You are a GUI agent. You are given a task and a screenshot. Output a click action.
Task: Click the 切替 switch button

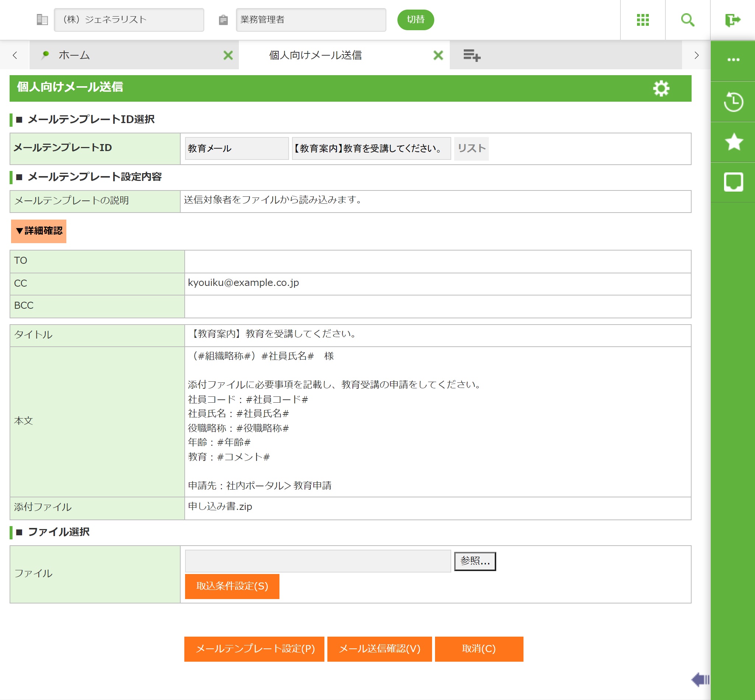pos(415,20)
